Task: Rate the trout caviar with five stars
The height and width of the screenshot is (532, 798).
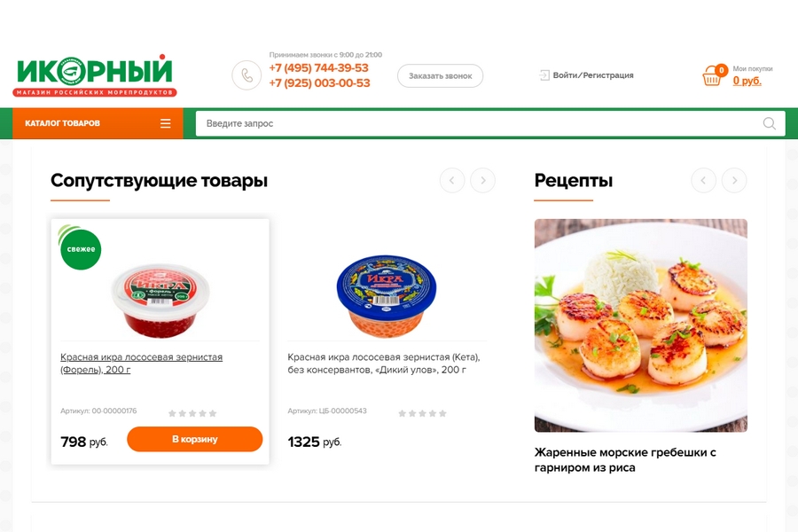Action: (213, 413)
